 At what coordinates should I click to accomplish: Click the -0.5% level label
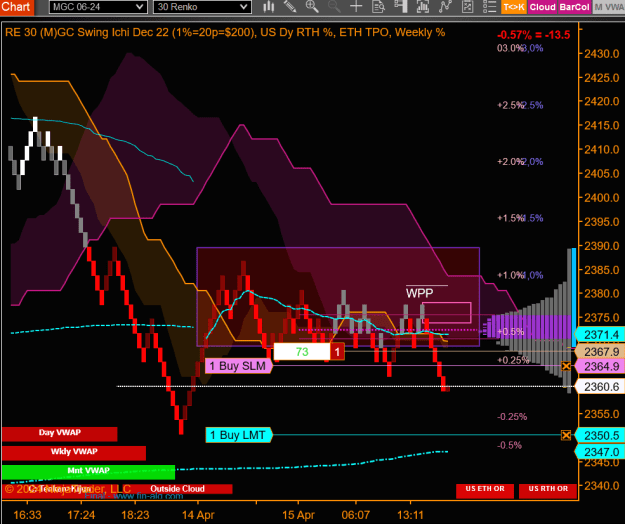pos(509,445)
